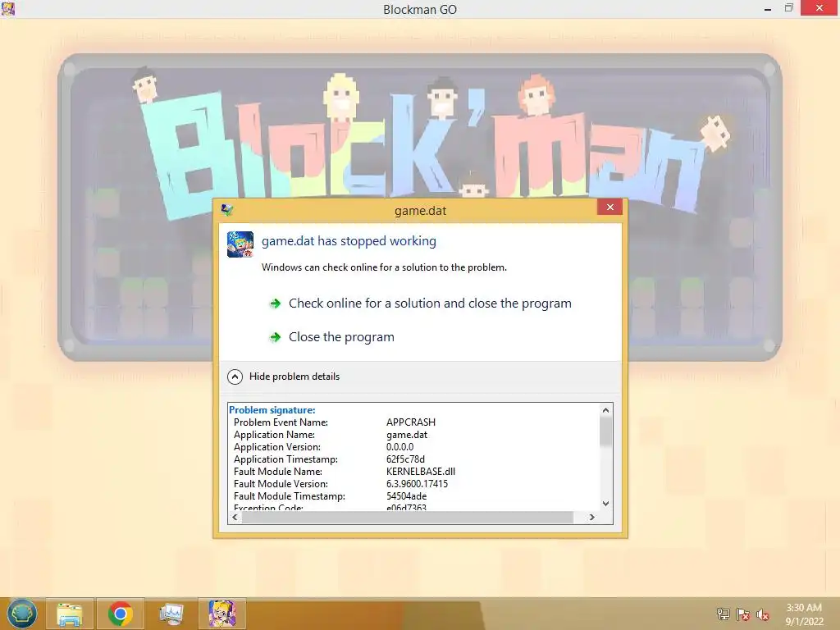Click the horizontal scrollbar thumb in details
This screenshot has width=840, height=630.
click(407, 517)
